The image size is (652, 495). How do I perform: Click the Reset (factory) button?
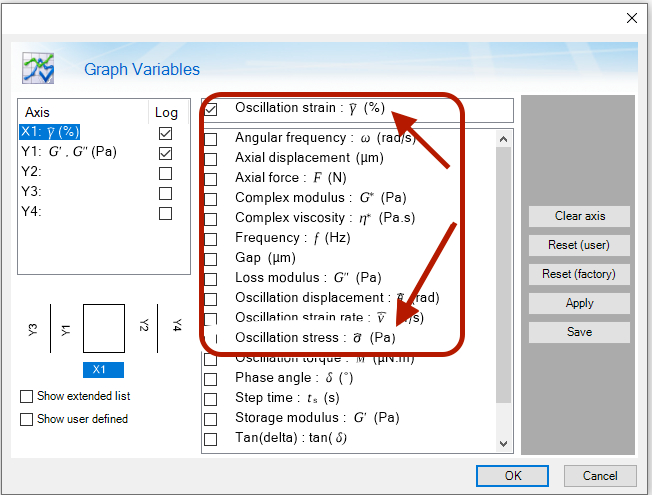coord(580,274)
